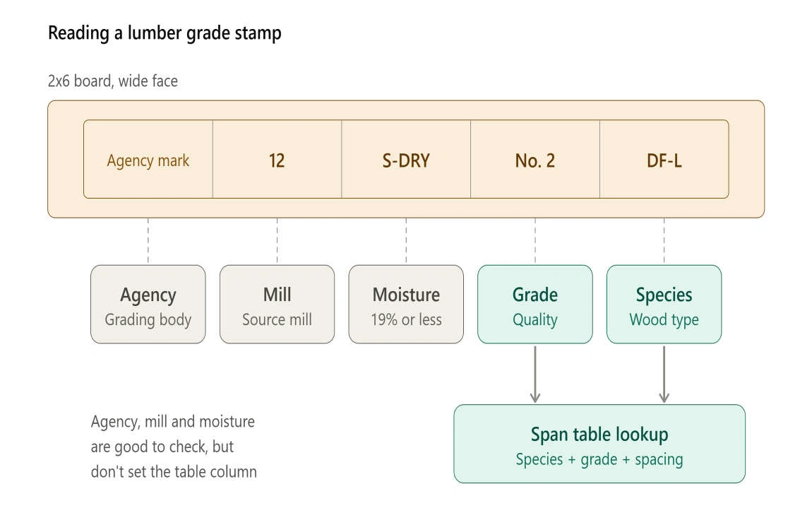
Task: Click the dashed connector above Agency box
Action: point(148,242)
